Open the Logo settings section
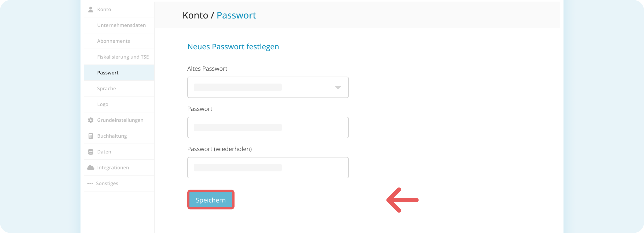The height and width of the screenshot is (233, 644). (103, 104)
